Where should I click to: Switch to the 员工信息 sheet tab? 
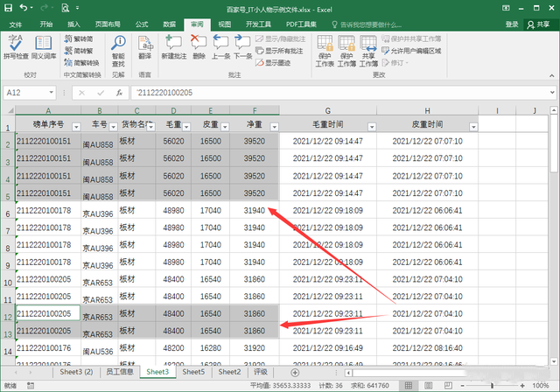click(x=119, y=372)
